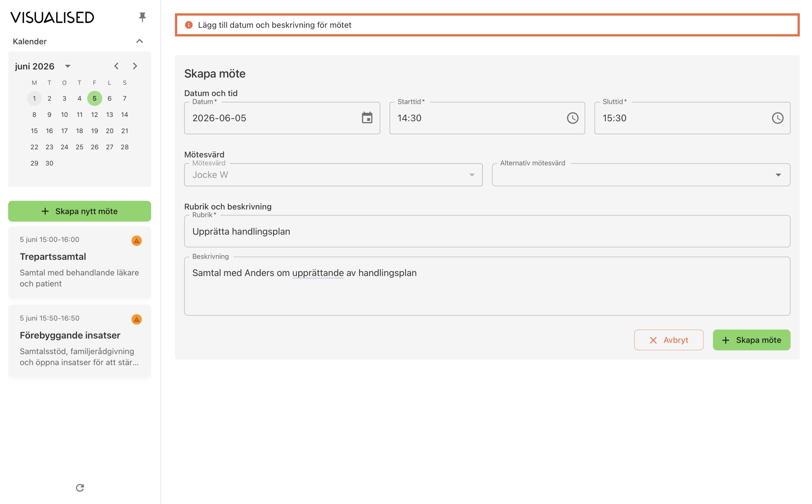812x504 pixels.
Task: Open the juni 2026 month dropdown
Action: (68, 66)
